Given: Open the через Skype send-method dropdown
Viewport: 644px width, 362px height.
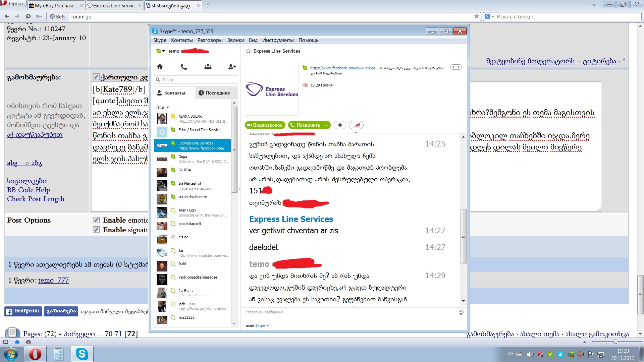Looking at the screenshot, I should coord(268,325).
